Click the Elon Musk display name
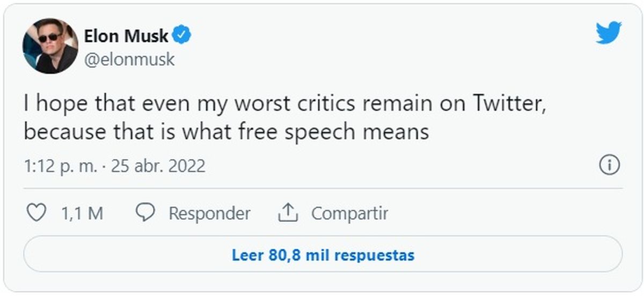This screenshot has height=306, width=644. tap(126, 36)
